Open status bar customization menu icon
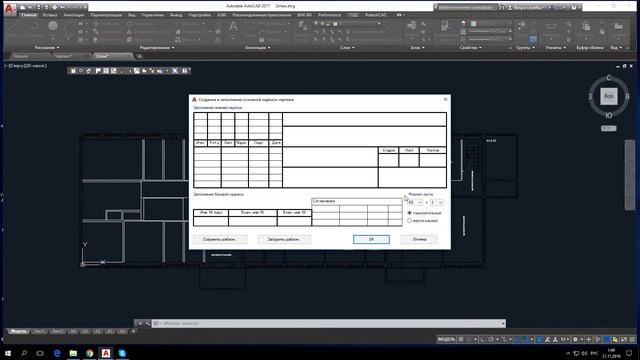The image size is (640, 360). pos(633,339)
